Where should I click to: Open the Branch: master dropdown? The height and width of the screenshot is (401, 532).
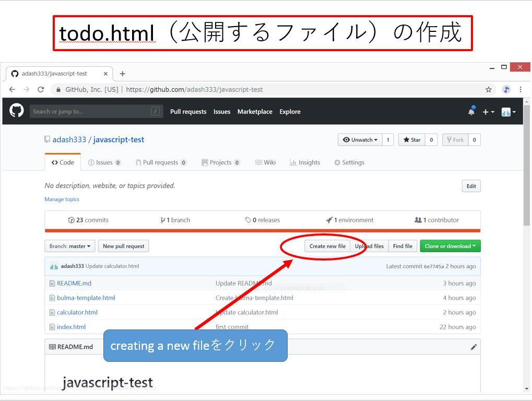pos(70,246)
